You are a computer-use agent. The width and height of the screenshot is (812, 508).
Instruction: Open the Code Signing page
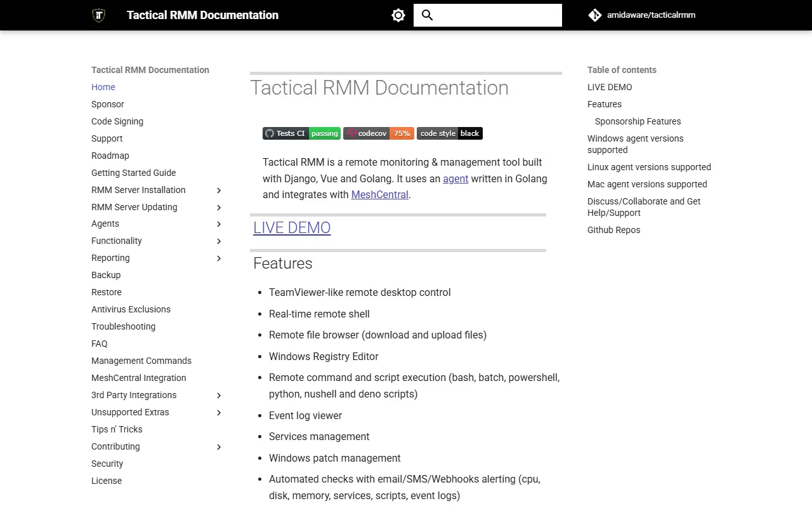point(117,121)
